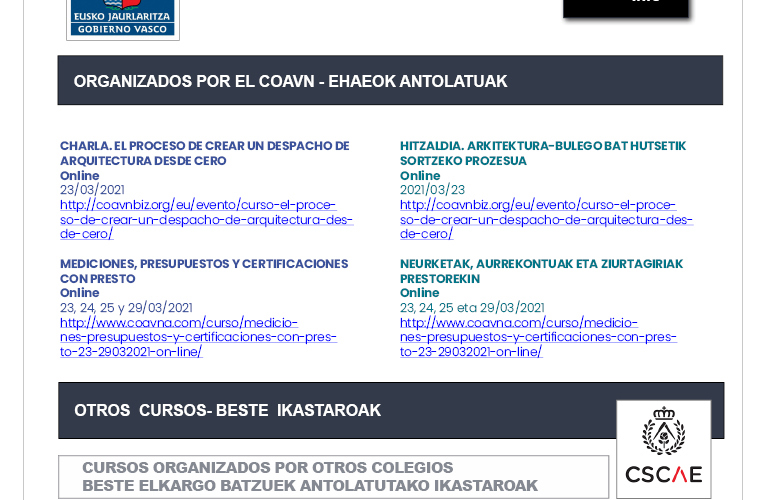770x500 pixels.
Task: Select title 'MEDICIONES, PRESUPUESTOS Y CERTIFICACIONES CON PRESTO'
Action: click(x=204, y=271)
